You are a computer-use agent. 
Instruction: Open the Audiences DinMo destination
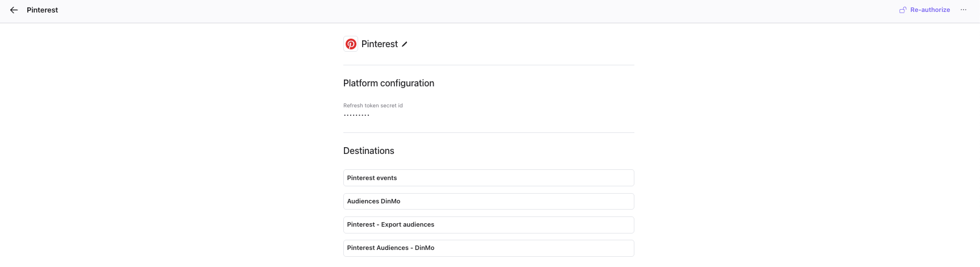point(488,201)
